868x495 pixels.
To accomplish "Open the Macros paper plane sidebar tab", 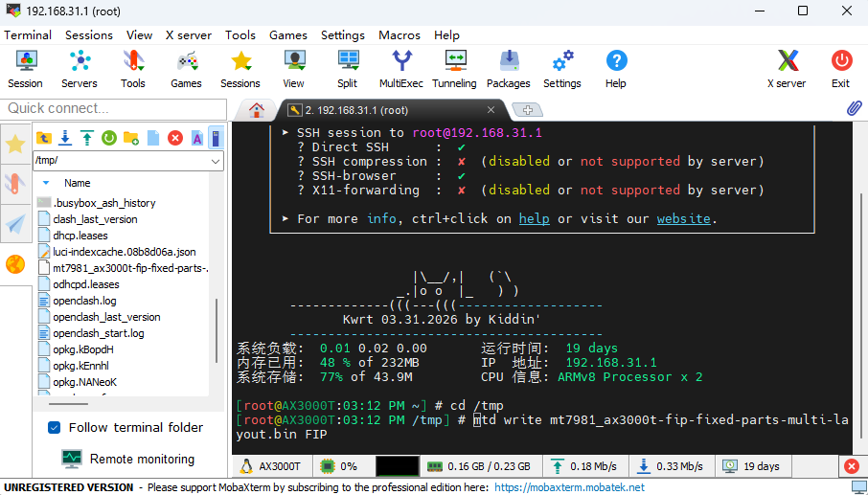I will click(15, 224).
